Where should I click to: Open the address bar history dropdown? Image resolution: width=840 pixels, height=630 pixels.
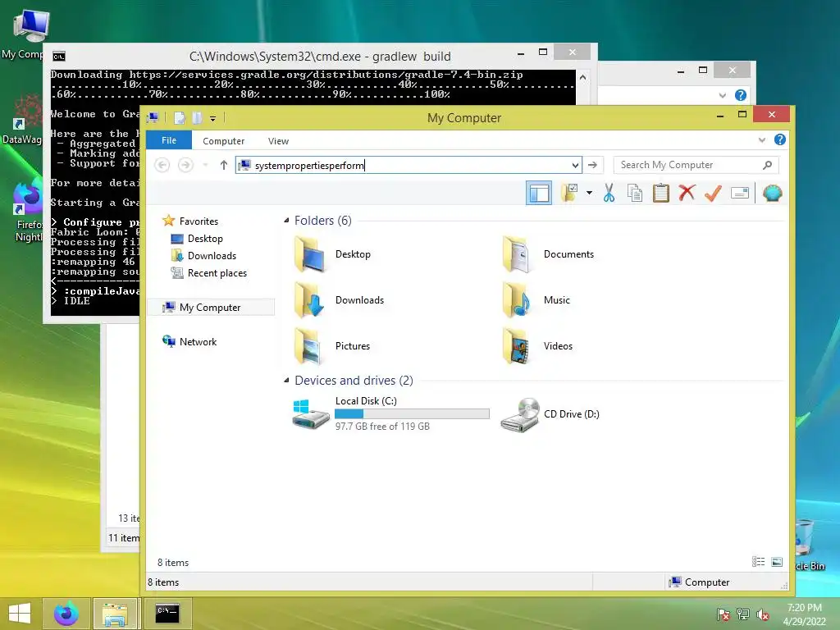coord(575,165)
